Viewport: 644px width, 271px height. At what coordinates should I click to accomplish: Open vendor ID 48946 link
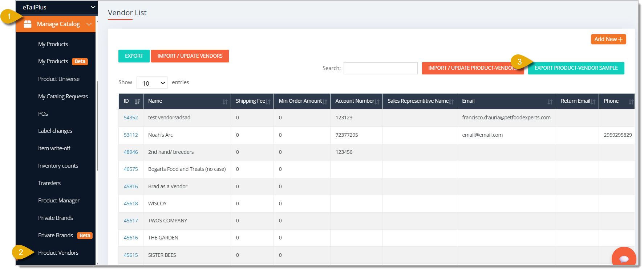tap(131, 152)
